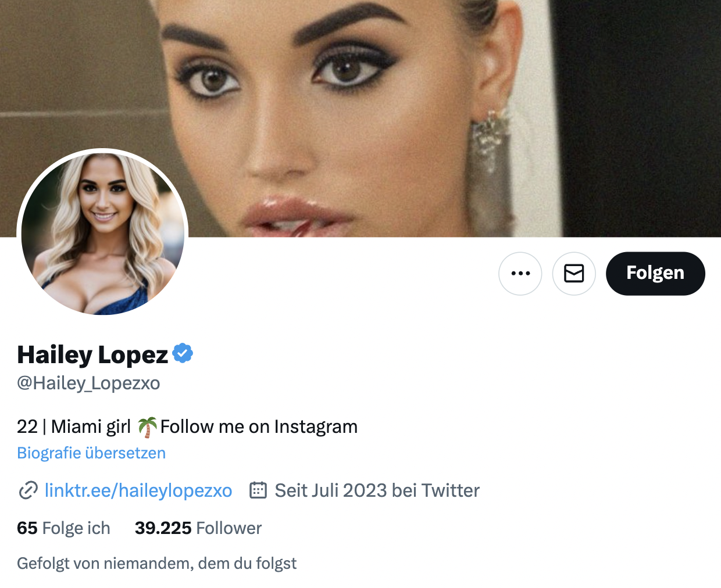Open the linktr.ee/haileylopezxo link
Viewport: 721px width, 588px height.
tap(138, 490)
